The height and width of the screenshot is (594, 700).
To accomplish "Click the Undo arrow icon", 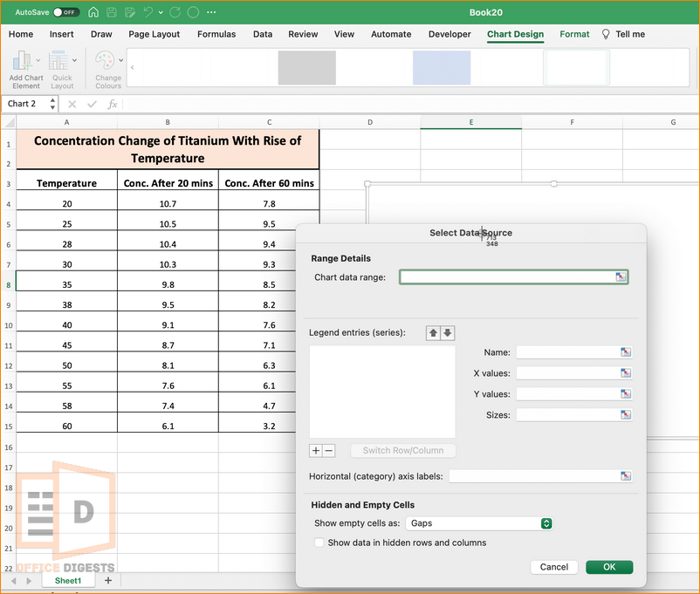I will click(x=148, y=12).
